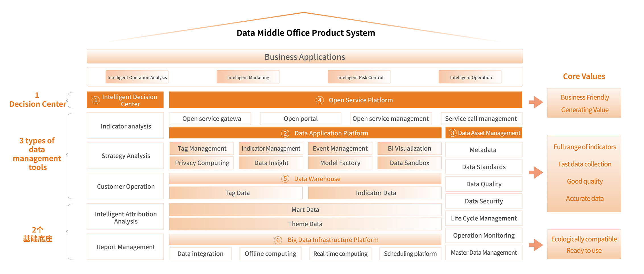This screenshot has height=274, width=644.
Task: Click the arrow pointing to Ecologically compatible
Action: point(536,245)
